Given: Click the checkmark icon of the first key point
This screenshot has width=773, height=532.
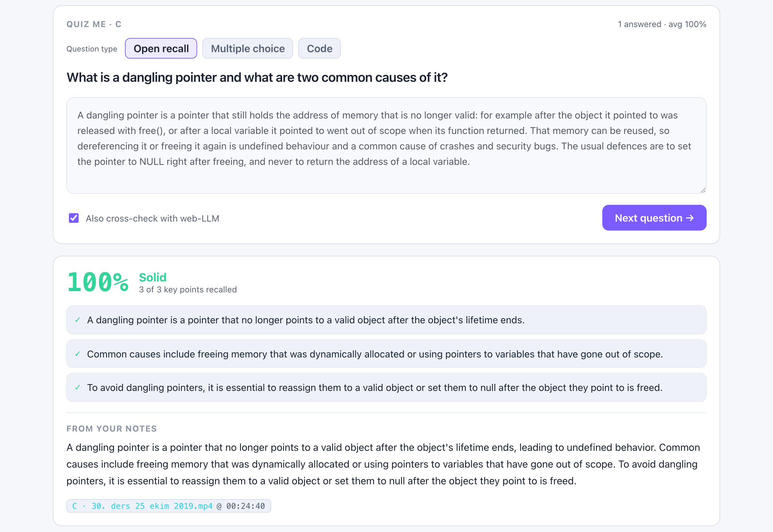Looking at the screenshot, I should point(78,320).
